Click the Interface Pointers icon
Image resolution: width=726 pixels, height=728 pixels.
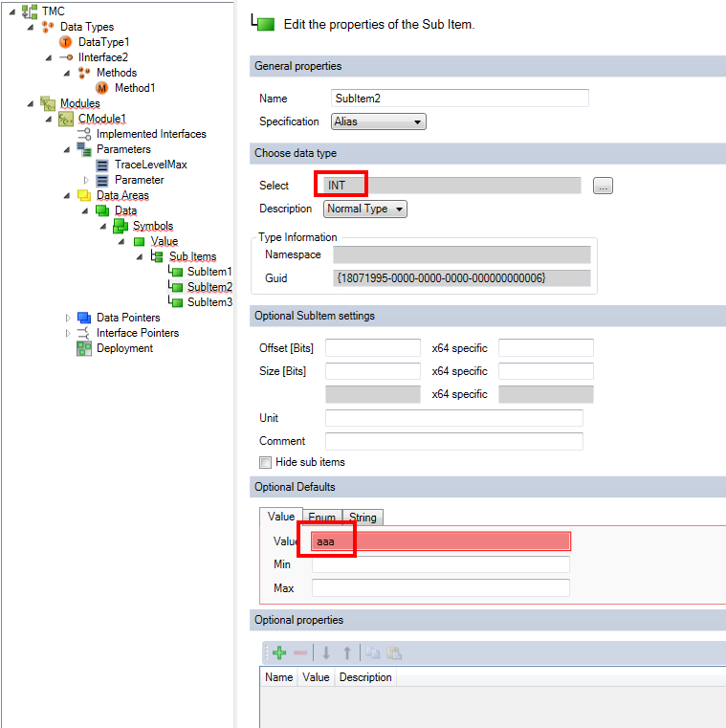84,333
